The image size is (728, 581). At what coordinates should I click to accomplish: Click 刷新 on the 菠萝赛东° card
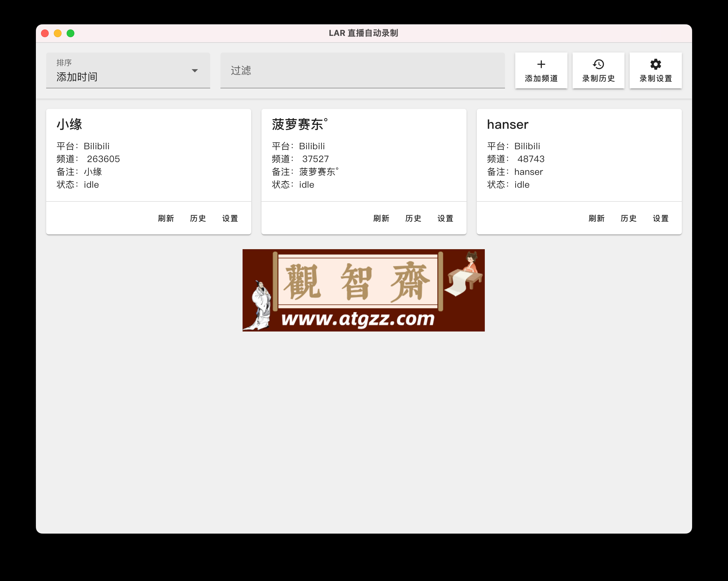click(x=381, y=218)
